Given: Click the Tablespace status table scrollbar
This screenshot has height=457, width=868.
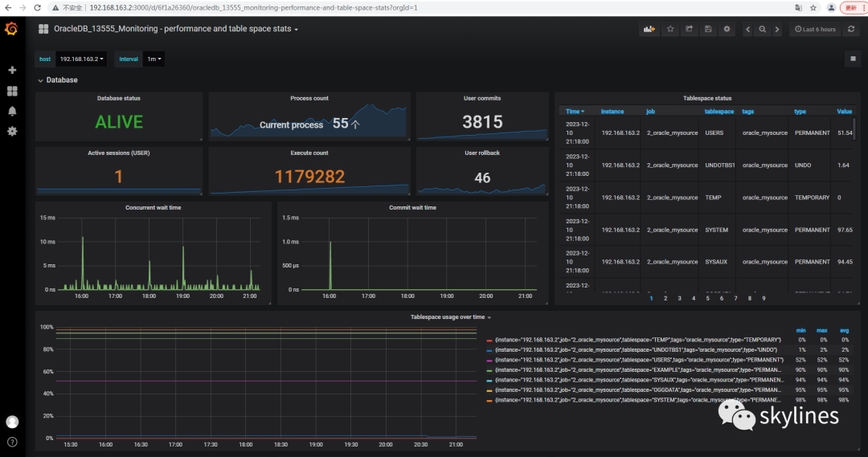Looking at the screenshot, I should tap(854, 129).
